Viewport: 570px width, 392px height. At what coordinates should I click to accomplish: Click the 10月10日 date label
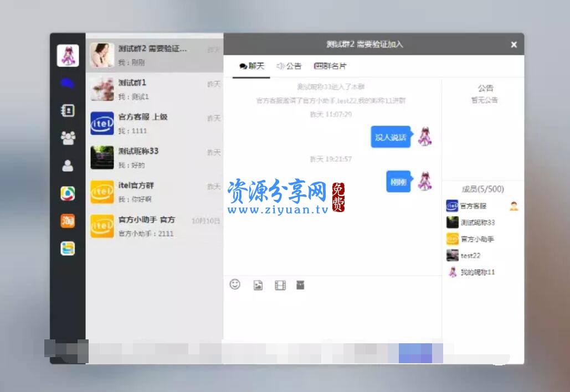coord(206,221)
